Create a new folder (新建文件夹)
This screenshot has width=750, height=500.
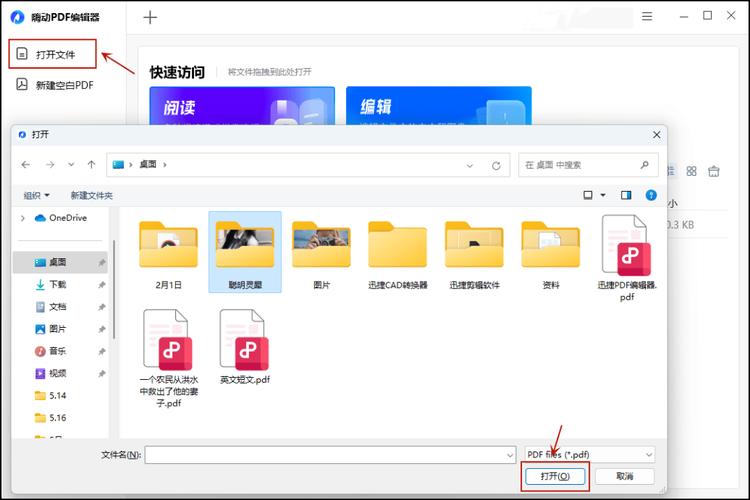(x=91, y=195)
